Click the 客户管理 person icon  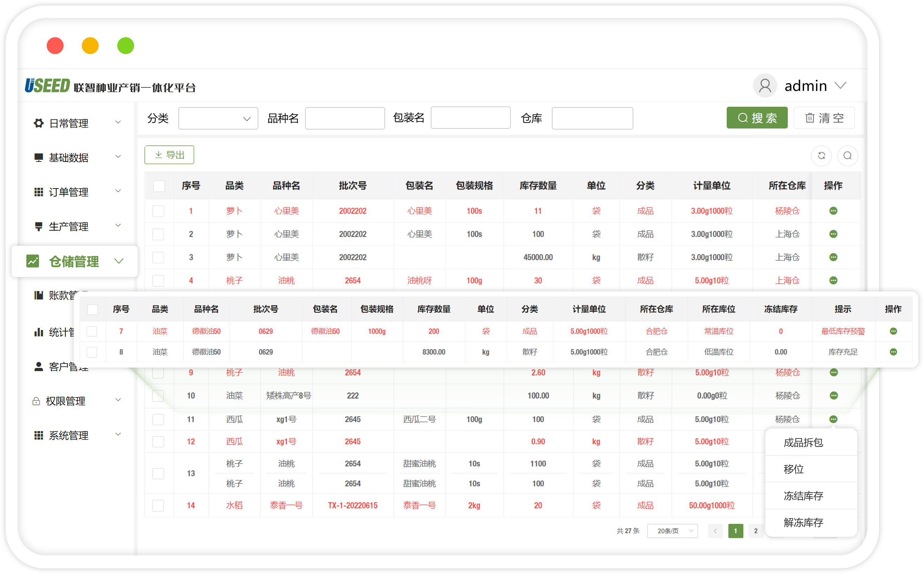(x=38, y=367)
